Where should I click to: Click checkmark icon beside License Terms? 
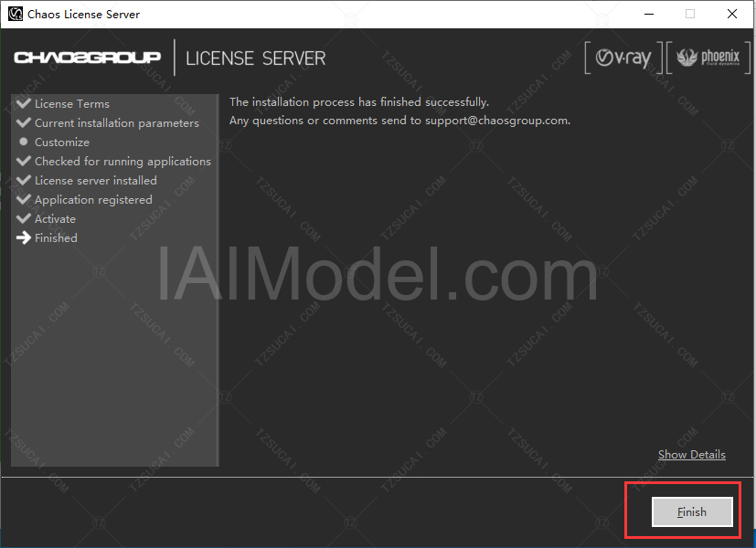coord(24,102)
